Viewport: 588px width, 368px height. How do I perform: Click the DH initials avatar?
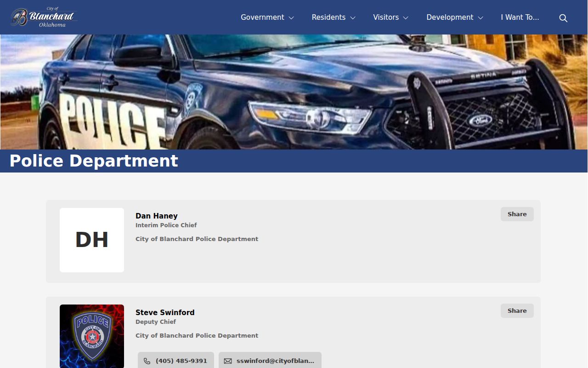pos(92,240)
